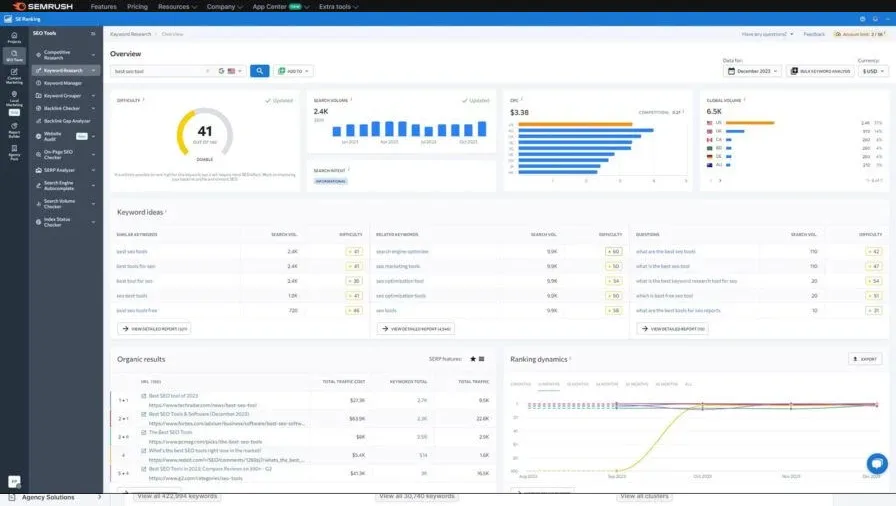This screenshot has width=896, height=506.
Task: Open App Center menu
Action: click(x=281, y=7)
